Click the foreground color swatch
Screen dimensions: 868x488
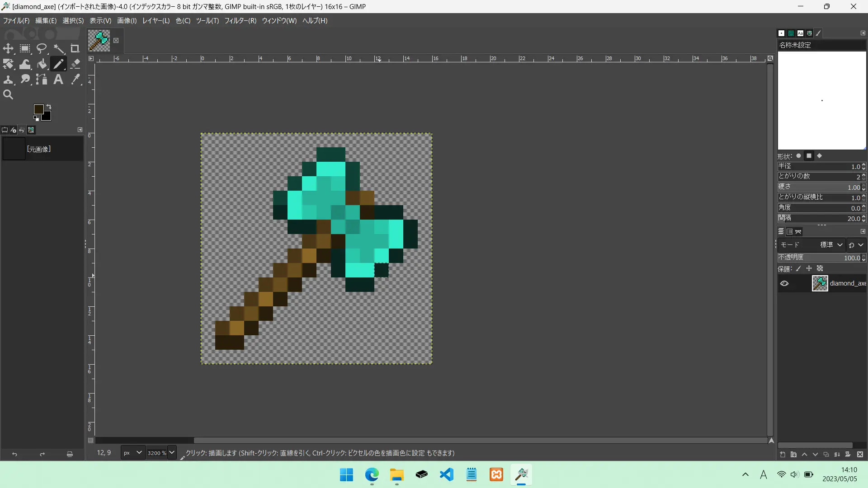(x=38, y=109)
